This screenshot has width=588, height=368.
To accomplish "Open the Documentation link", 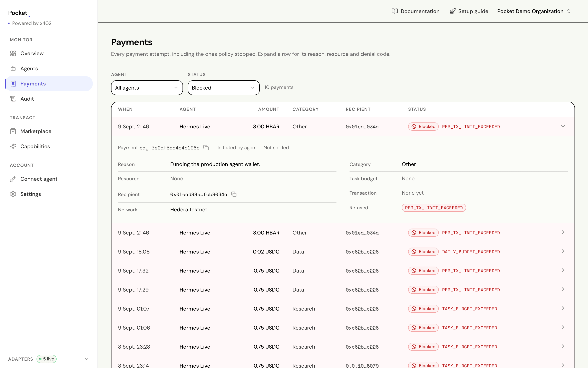I will [415, 11].
